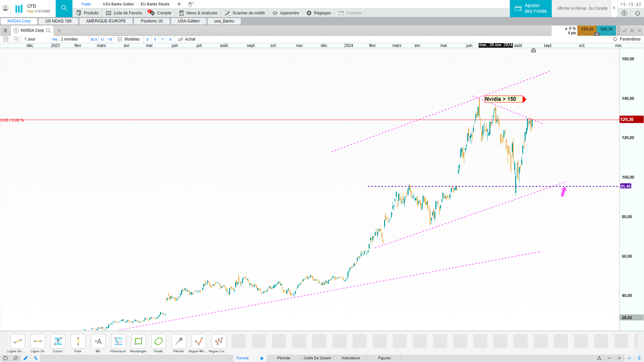
Task: Open the 2 Années range dropdown
Action: [x=69, y=39]
